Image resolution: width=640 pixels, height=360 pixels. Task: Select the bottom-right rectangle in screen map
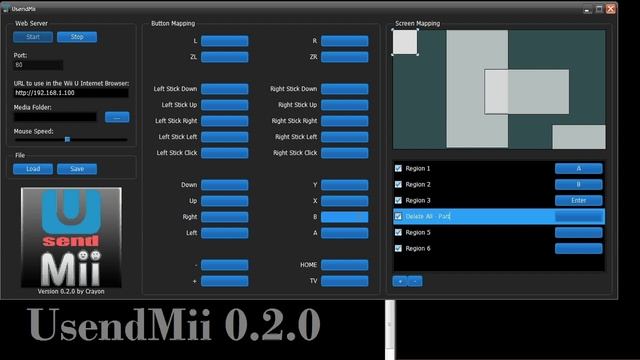pos(579,137)
